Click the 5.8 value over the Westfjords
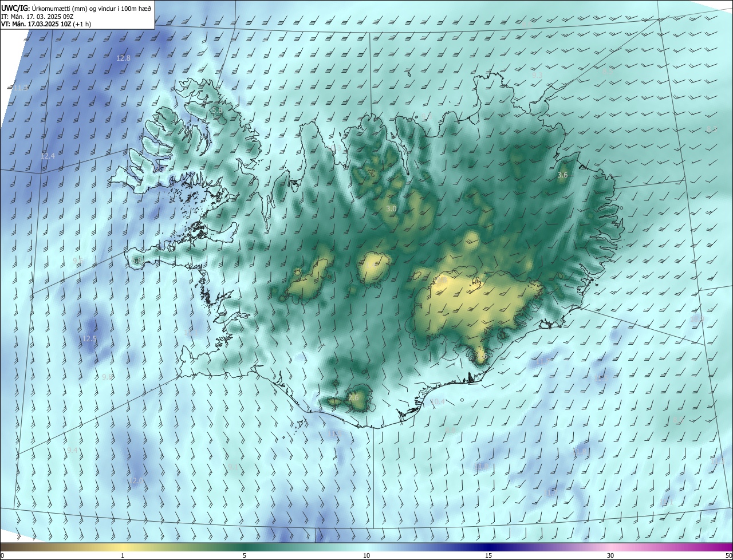 click(216, 110)
